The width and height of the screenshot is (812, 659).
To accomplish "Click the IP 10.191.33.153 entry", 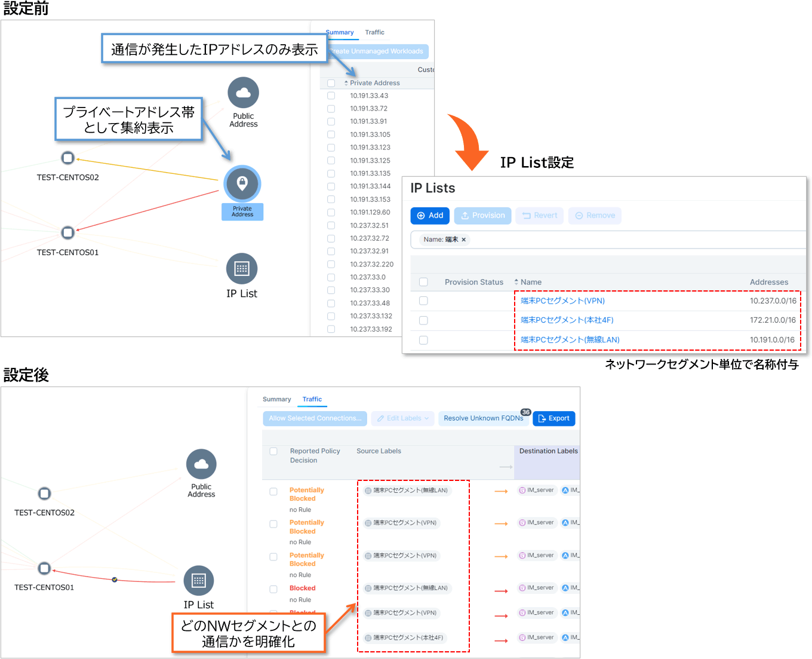I will [x=370, y=200].
